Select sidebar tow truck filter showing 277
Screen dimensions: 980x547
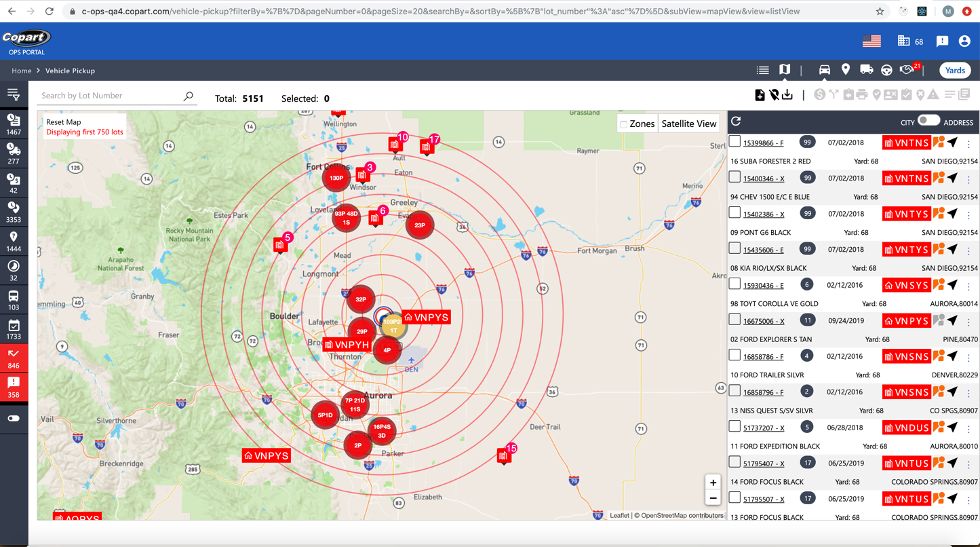tap(14, 155)
